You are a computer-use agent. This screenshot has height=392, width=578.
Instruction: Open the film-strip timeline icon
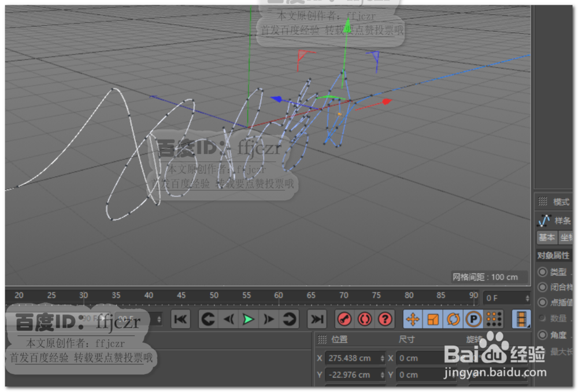(521, 319)
